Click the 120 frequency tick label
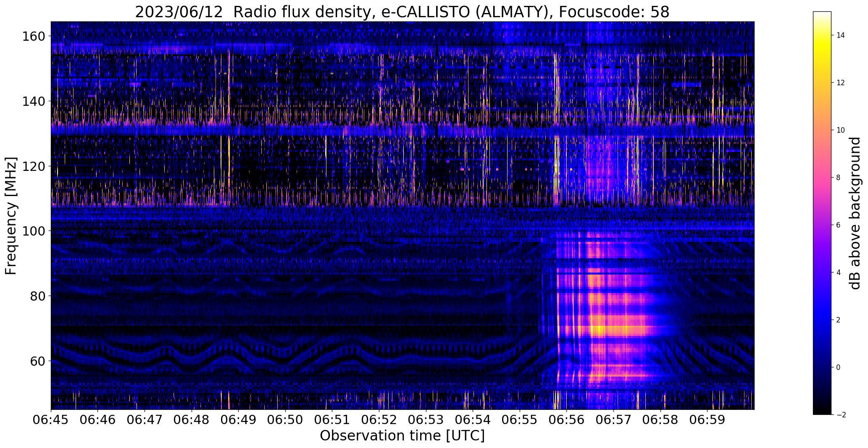 [x=33, y=166]
